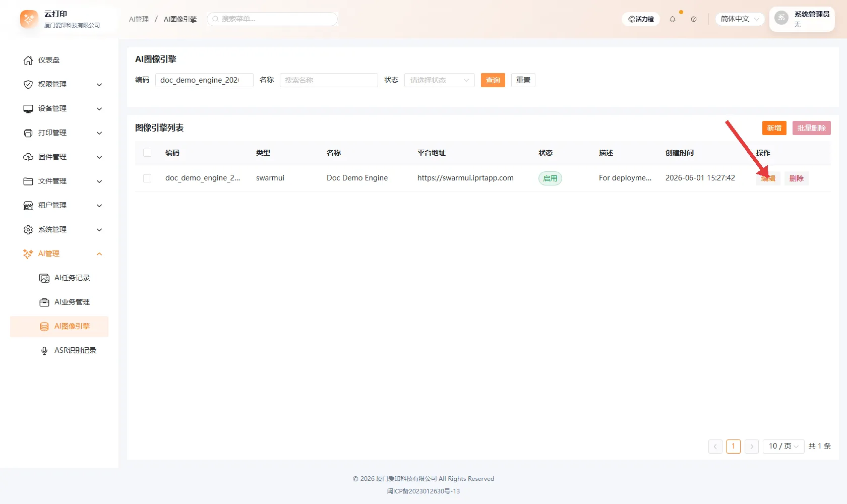The image size is (847, 504).
Task: Go to previous page arrow
Action: (x=715, y=447)
